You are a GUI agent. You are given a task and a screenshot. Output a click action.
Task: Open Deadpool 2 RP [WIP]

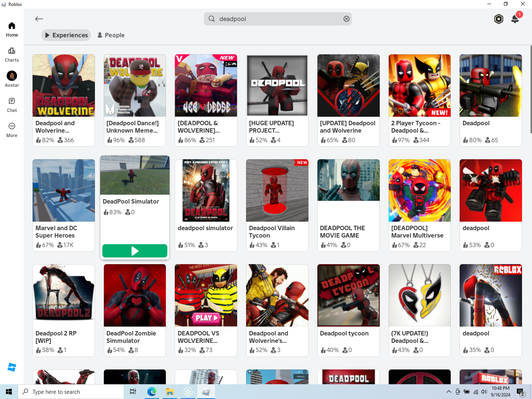[64, 310]
